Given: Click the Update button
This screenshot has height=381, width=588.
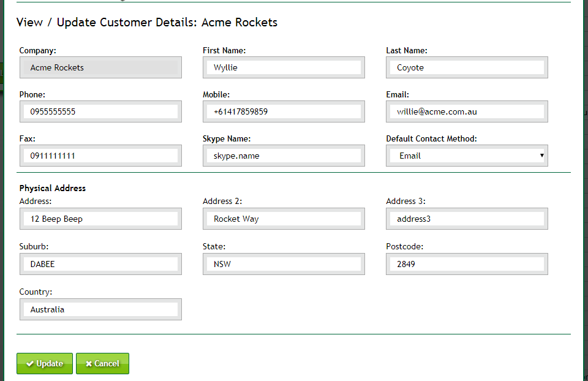Looking at the screenshot, I should pos(45,363).
